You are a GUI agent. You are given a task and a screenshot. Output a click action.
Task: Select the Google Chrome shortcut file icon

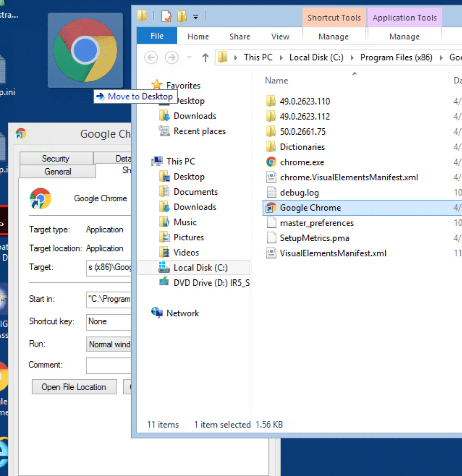[x=270, y=208]
